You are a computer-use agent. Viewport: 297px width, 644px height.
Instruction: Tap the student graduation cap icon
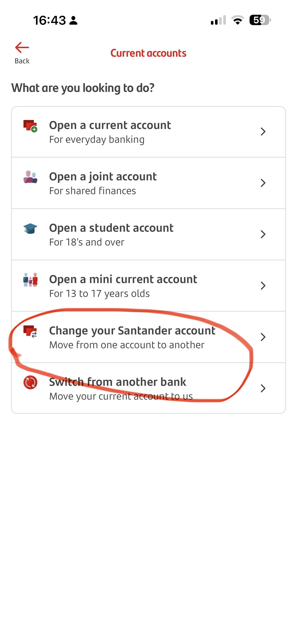(x=30, y=228)
